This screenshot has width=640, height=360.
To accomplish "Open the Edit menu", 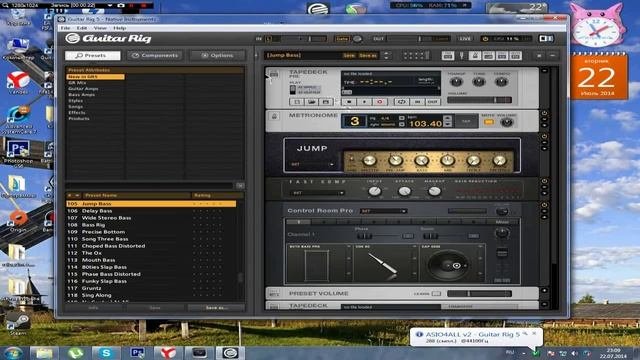I will coord(82,28).
